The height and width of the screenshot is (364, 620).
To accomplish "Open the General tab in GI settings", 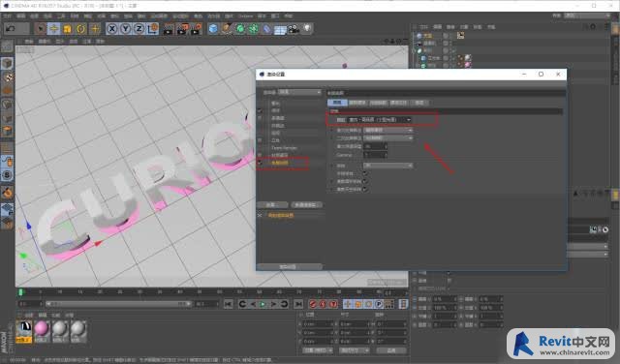I will tap(337, 103).
